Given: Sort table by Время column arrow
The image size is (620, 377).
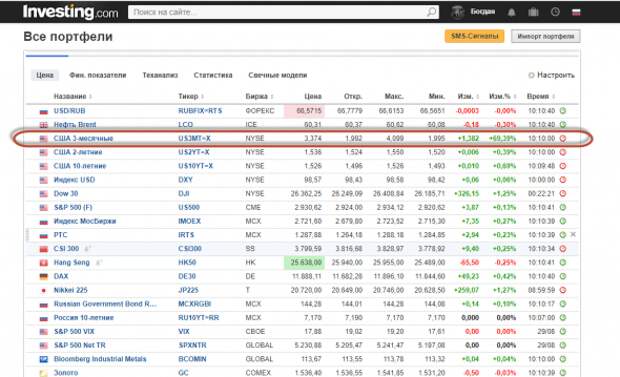Looking at the screenshot, I should [554, 97].
